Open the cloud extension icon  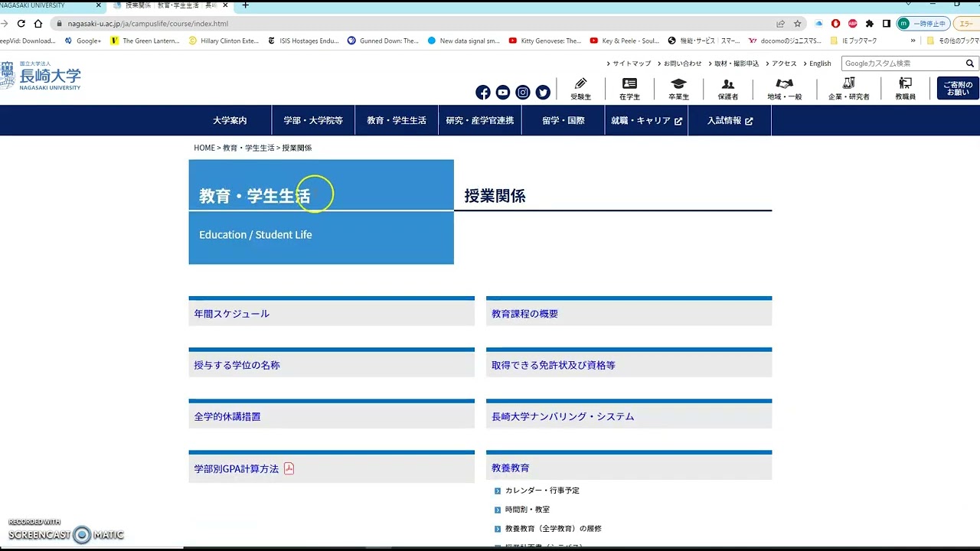[x=818, y=24]
